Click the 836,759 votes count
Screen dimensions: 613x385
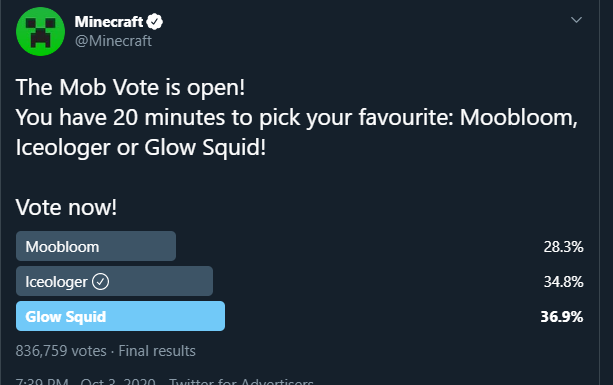(x=61, y=351)
